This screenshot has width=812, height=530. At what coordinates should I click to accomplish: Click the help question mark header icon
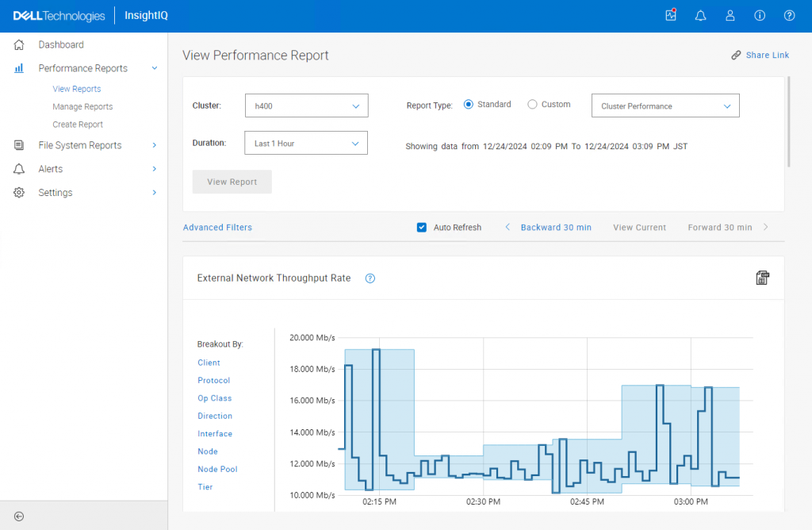click(789, 16)
